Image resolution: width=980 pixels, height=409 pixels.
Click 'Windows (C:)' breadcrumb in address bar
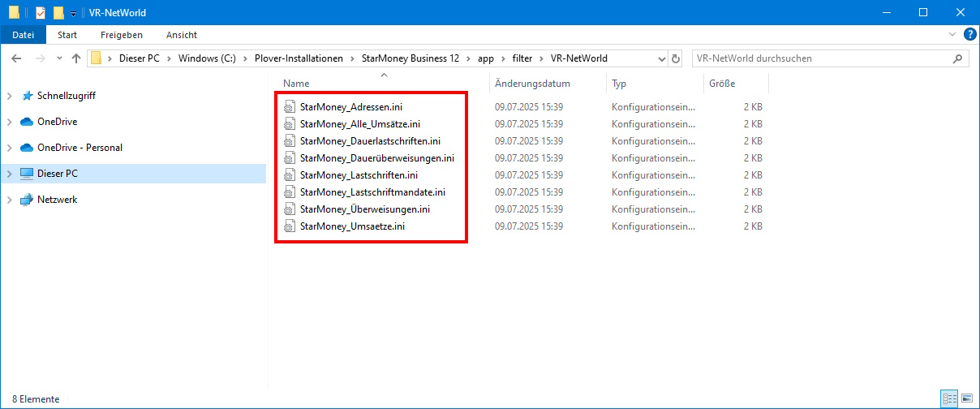click(207, 58)
